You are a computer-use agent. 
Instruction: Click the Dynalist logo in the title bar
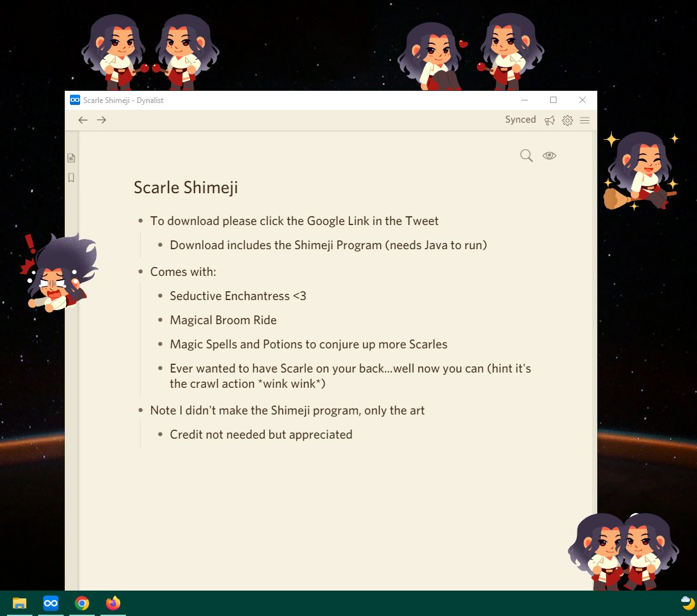coord(74,100)
